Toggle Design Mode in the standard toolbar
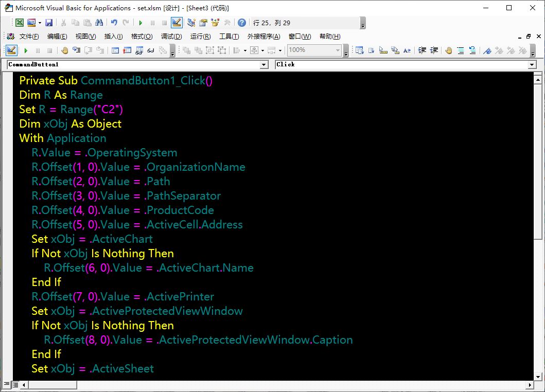The image size is (545, 392). (x=176, y=23)
